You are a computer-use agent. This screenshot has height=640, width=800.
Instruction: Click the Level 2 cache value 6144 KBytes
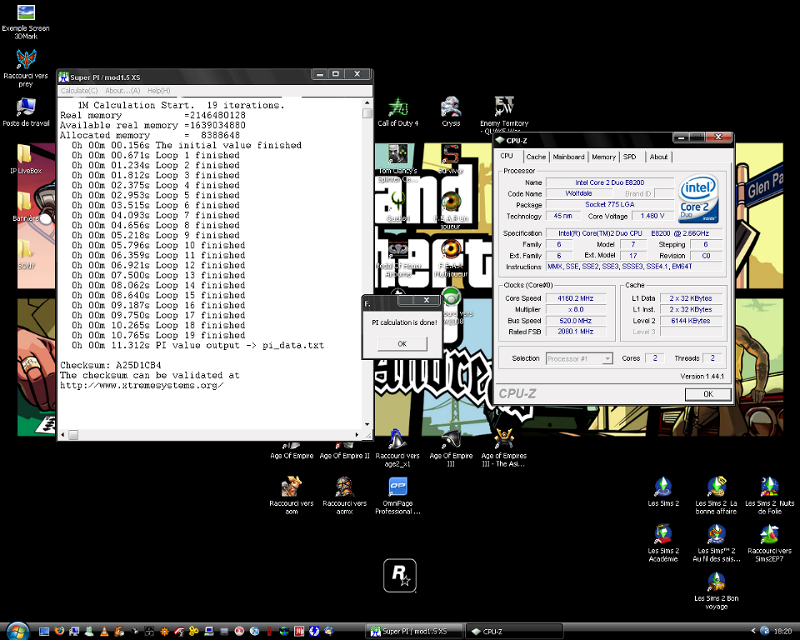[691, 321]
